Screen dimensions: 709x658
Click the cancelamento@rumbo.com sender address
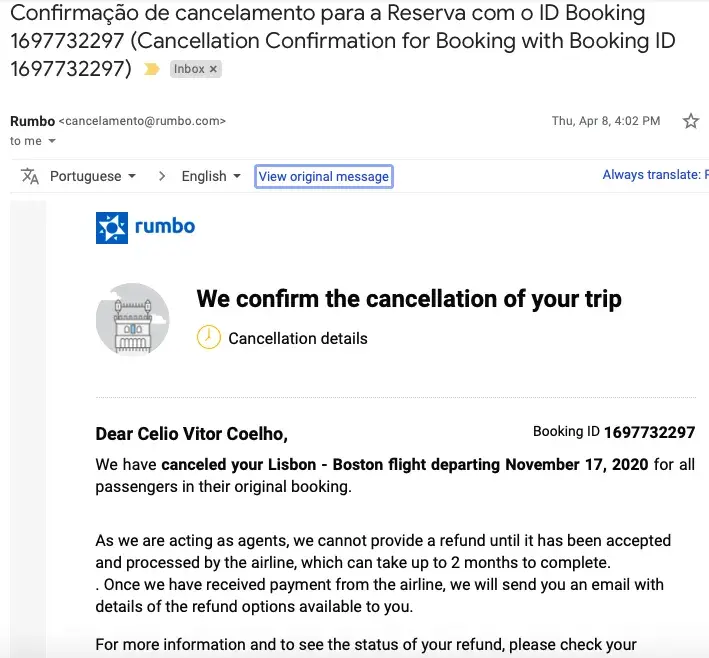point(142,121)
